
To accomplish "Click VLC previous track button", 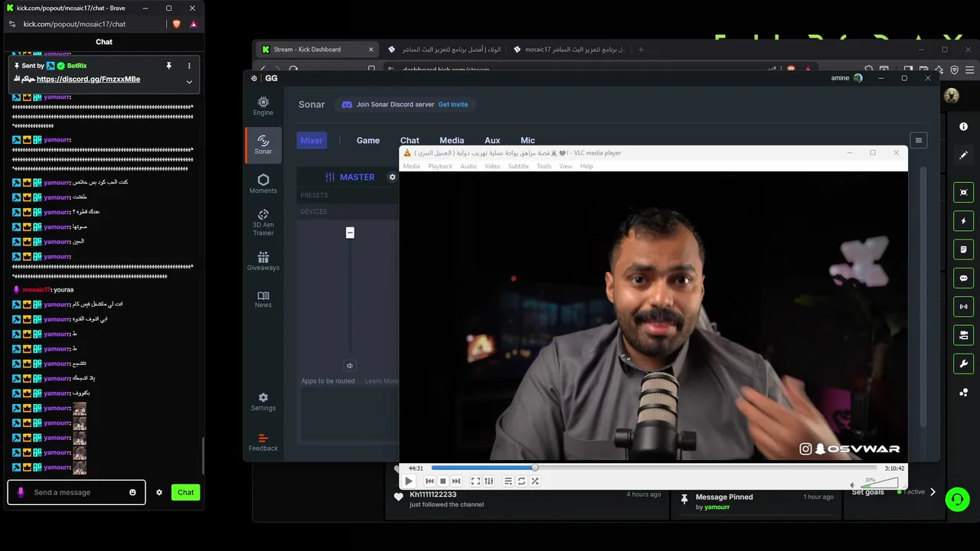I will pos(430,481).
